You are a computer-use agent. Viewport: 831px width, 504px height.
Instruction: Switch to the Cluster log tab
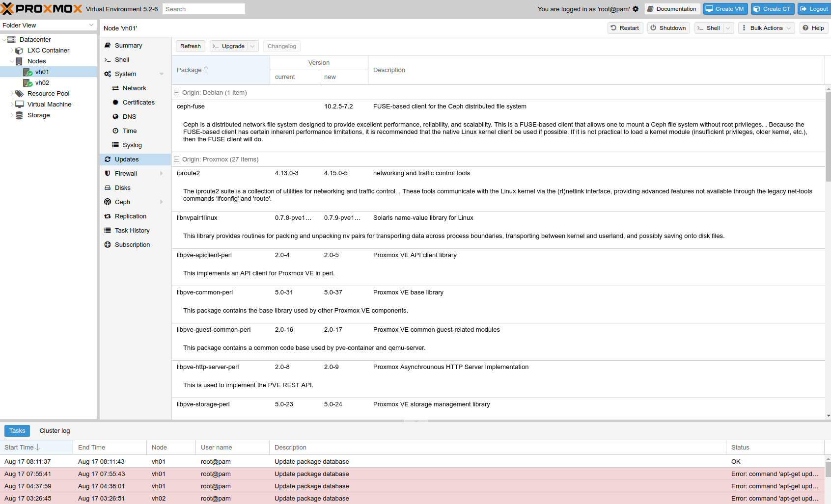[55, 430]
